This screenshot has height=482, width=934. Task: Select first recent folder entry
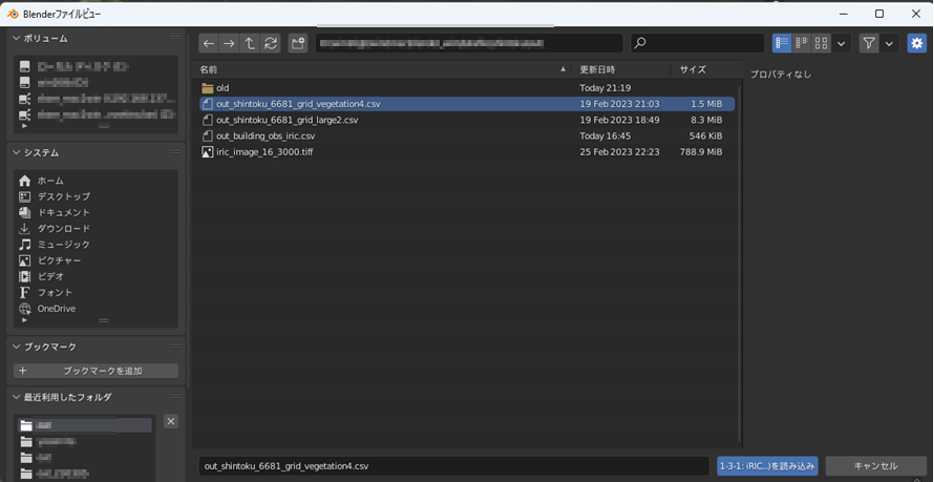84,425
